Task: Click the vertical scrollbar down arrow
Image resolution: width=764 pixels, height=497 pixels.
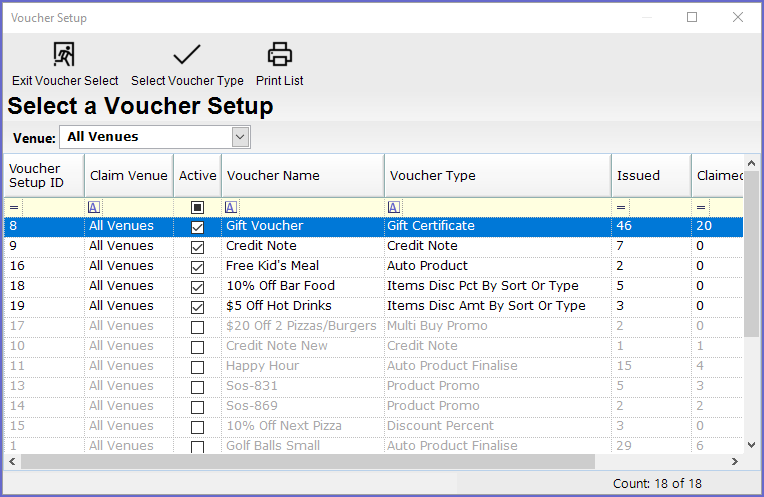Action: coord(751,446)
